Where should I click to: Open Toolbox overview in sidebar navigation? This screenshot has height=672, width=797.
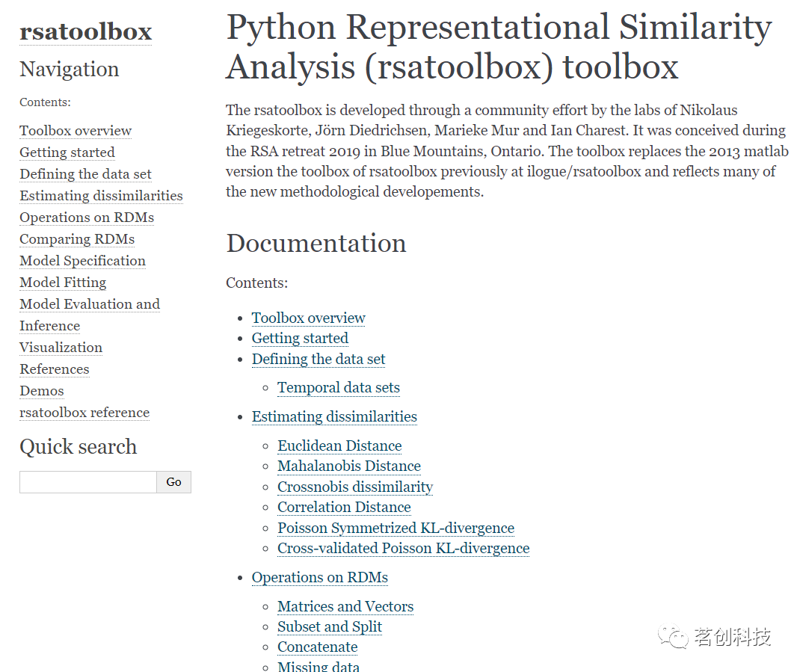76,131
